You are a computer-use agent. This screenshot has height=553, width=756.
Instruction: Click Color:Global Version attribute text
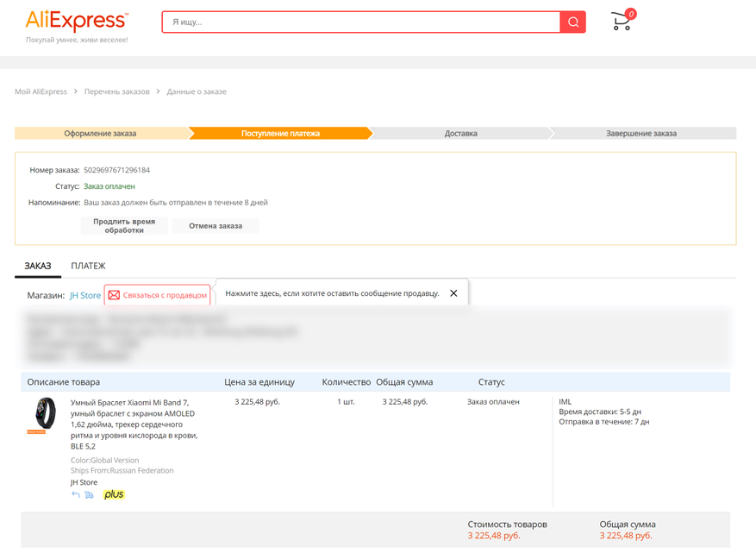[x=104, y=461]
